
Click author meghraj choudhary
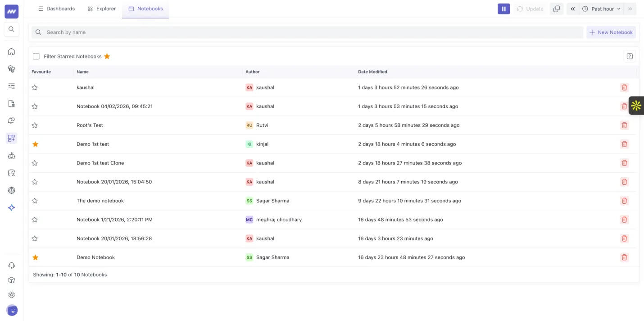[279, 220]
